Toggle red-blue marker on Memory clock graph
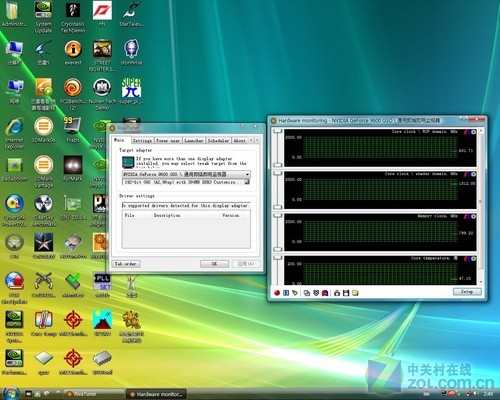500x400 pixels. [x=467, y=216]
